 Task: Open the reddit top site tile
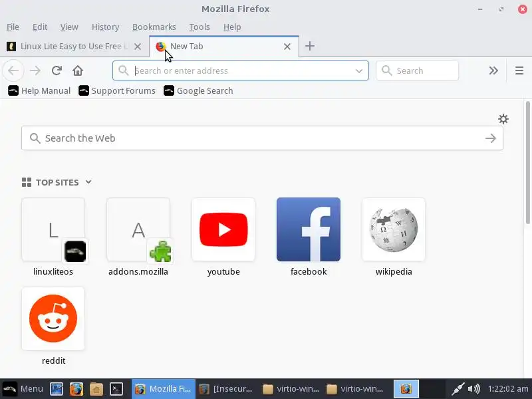pos(53,319)
